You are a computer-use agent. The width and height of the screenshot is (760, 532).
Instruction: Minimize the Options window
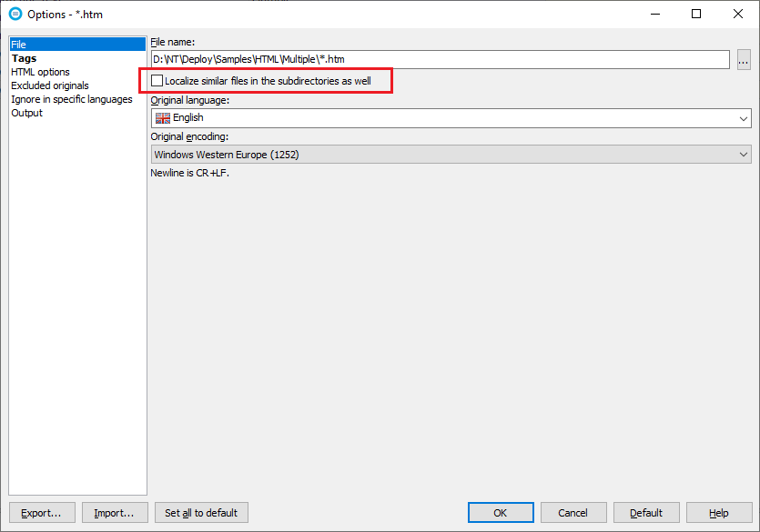(x=655, y=14)
